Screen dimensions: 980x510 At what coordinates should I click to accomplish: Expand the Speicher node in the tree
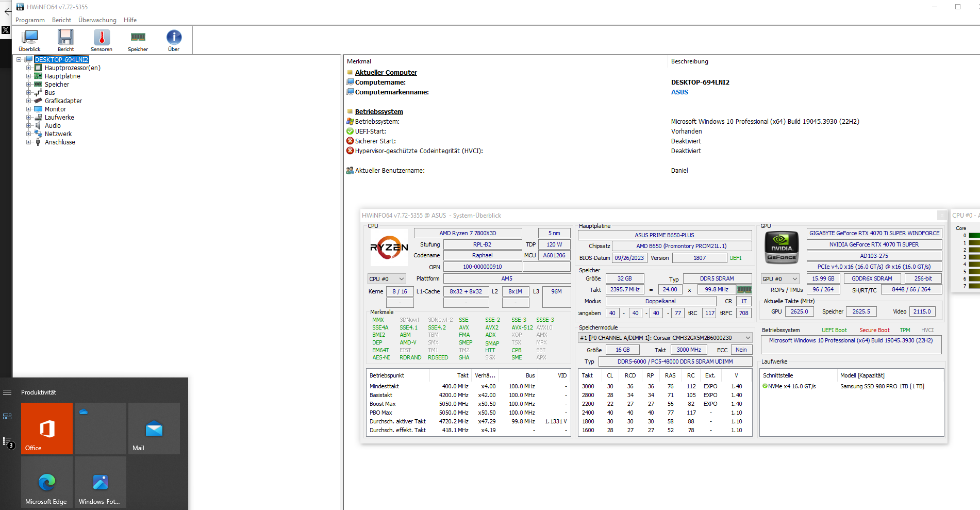(29, 84)
